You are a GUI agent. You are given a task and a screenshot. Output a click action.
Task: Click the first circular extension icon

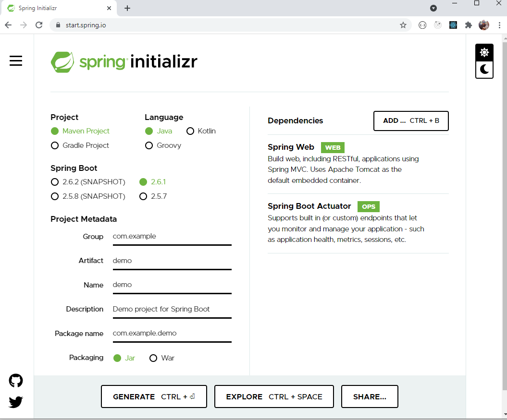[x=422, y=25]
